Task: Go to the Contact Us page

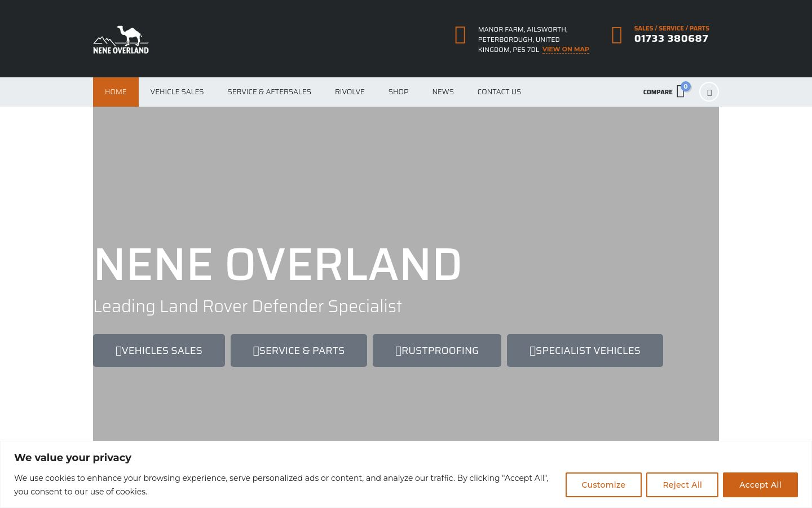Action: pyautogui.click(x=499, y=92)
